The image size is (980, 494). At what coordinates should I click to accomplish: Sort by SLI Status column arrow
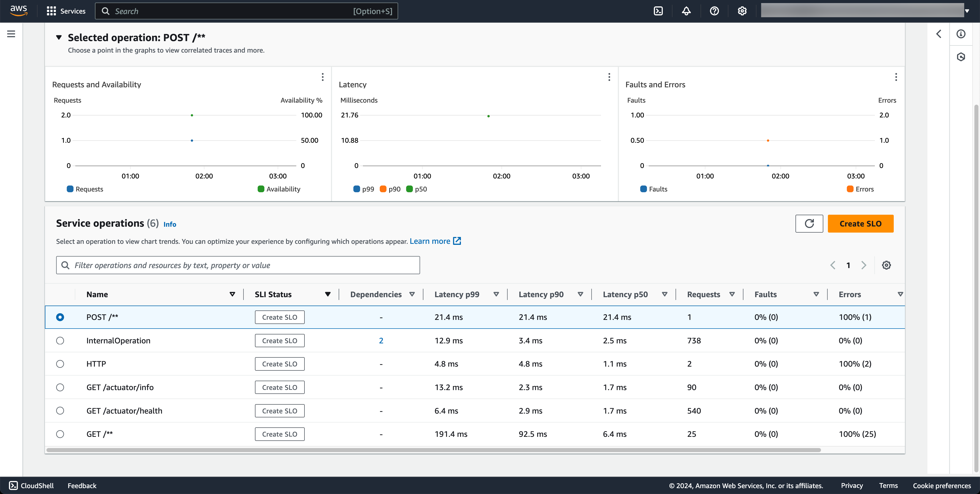[x=327, y=294]
